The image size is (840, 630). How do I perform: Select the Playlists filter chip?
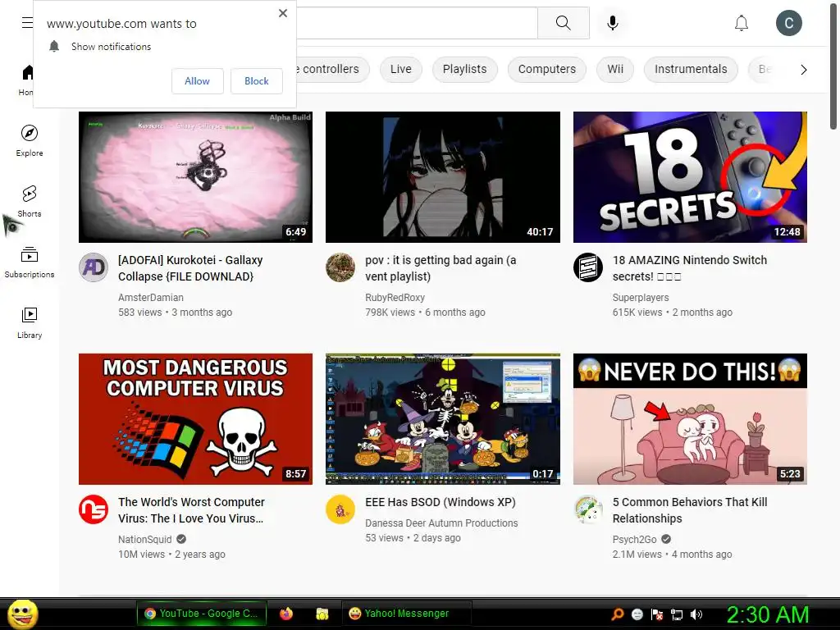coord(464,69)
